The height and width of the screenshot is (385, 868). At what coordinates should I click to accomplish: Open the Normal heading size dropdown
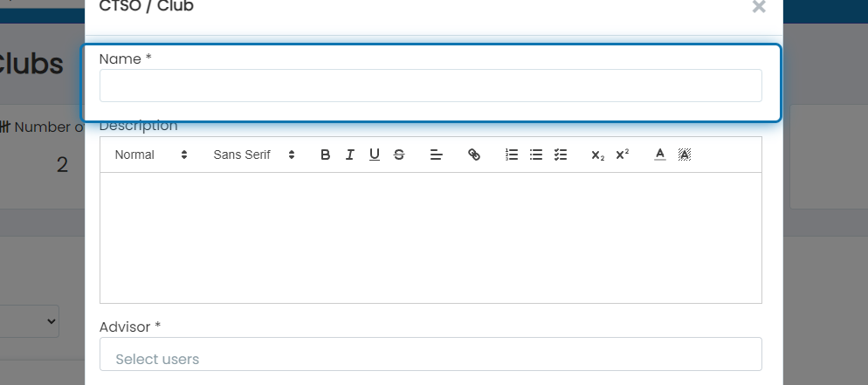151,155
